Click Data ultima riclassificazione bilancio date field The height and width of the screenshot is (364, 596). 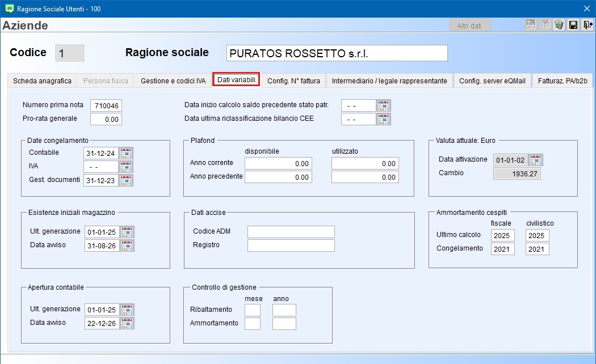click(x=358, y=119)
